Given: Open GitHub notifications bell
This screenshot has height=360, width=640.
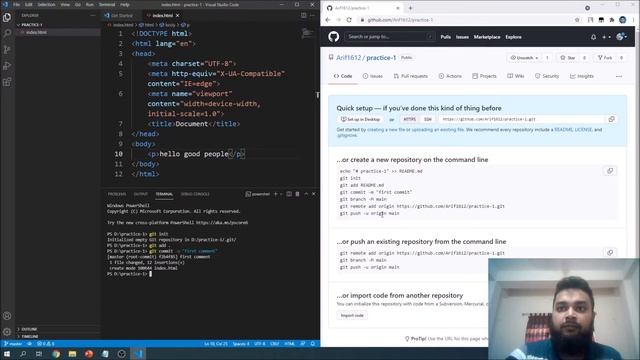Looking at the screenshot, I should [593, 37].
